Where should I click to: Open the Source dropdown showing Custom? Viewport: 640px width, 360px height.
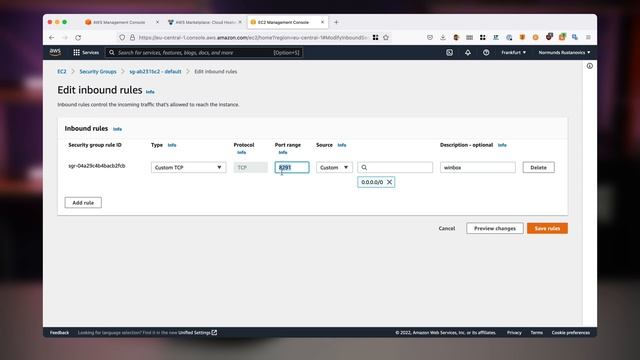(x=334, y=167)
